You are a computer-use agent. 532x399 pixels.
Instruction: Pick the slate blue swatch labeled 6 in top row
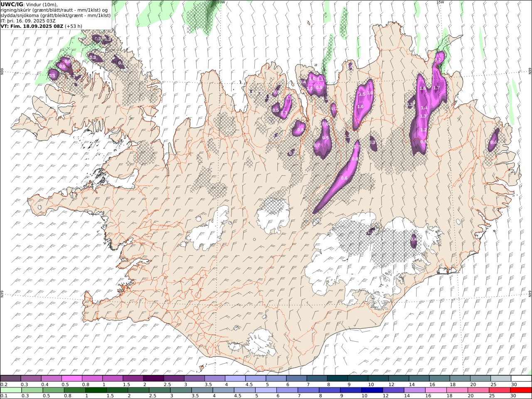(x=296, y=378)
